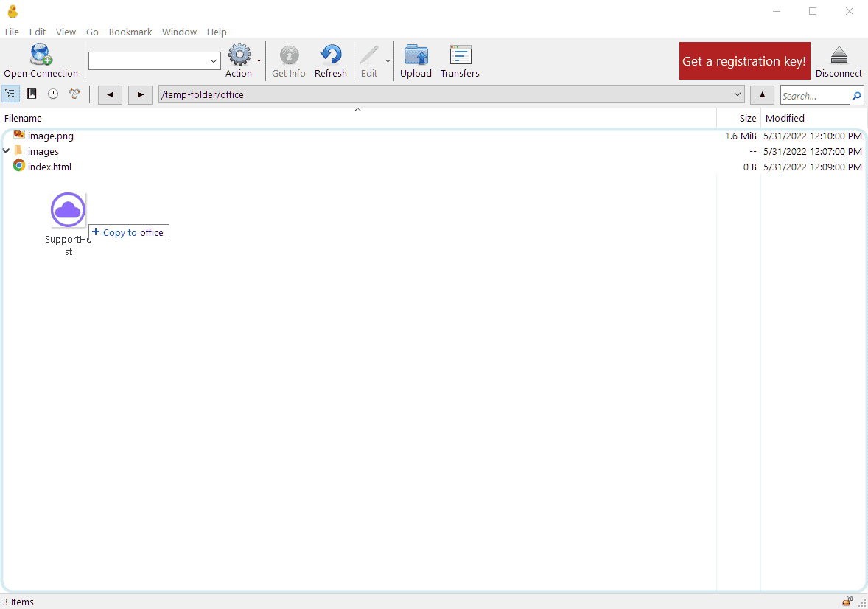This screenshot has width=868, height=609.
Task: Click the Get a registration key button
Action: coord(744,61)
